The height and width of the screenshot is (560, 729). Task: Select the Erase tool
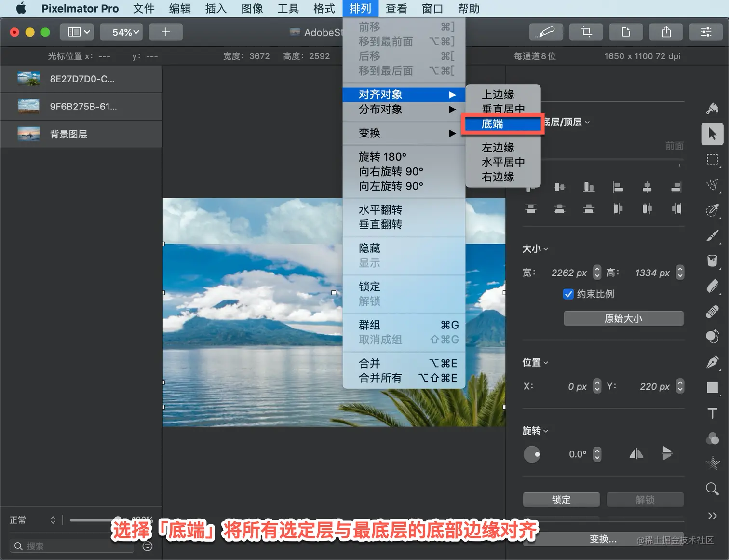712,286
